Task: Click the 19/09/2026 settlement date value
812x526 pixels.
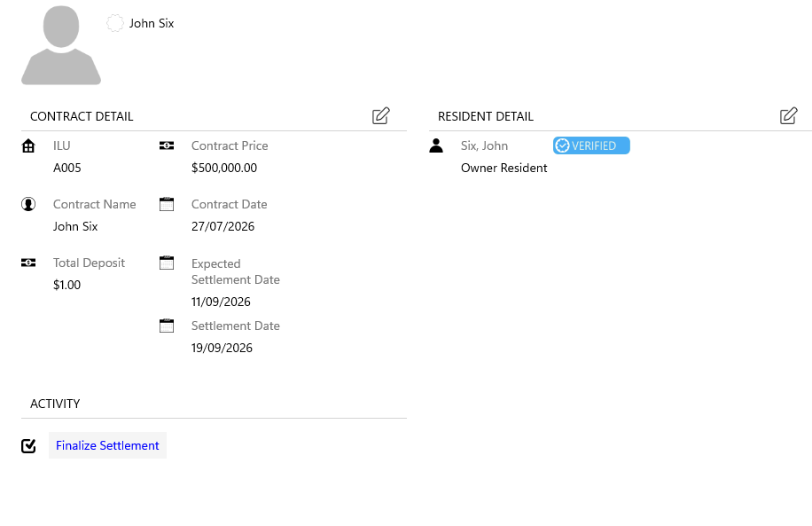Action: [222, 348]
